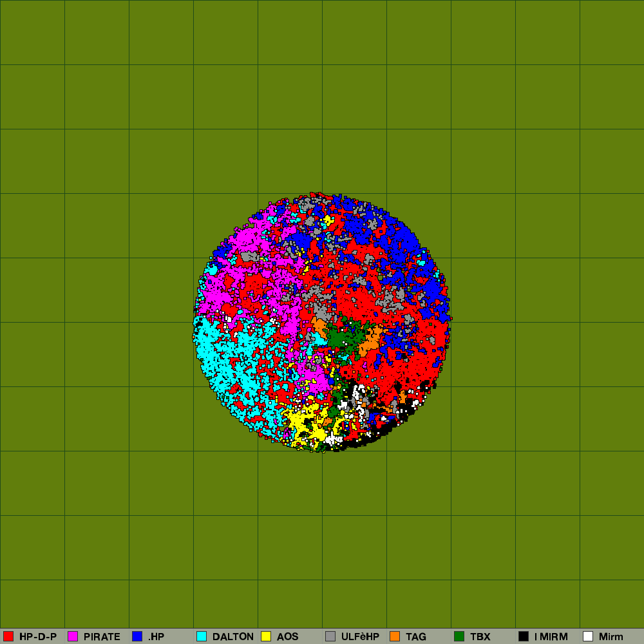Screen dimensions: 644x644
Task: Select the PIRATE legend label
Action: 102,637
